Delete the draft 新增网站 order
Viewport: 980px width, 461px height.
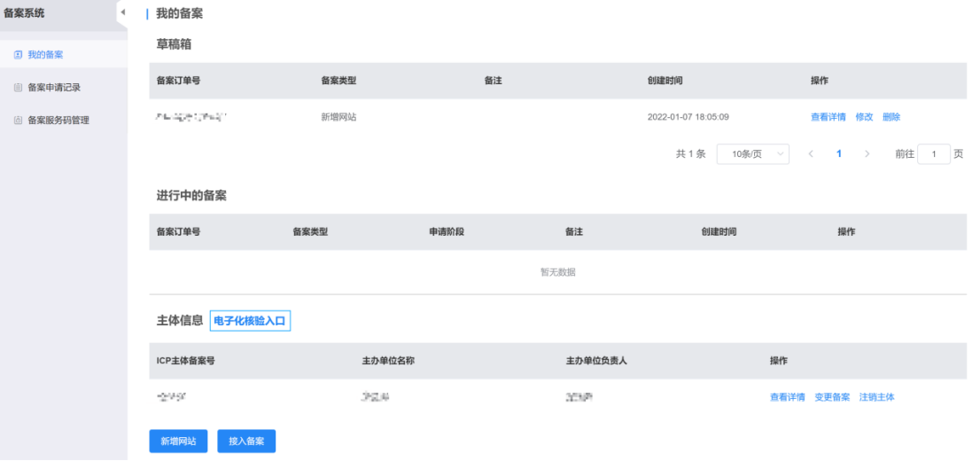(x=891, y=117)
